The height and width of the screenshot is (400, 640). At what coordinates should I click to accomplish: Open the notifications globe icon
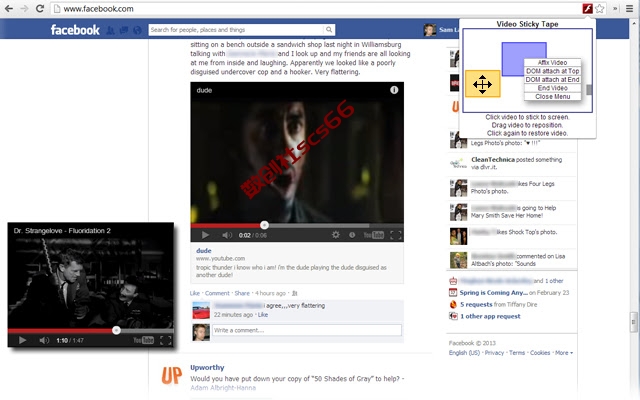coord(137,30)
